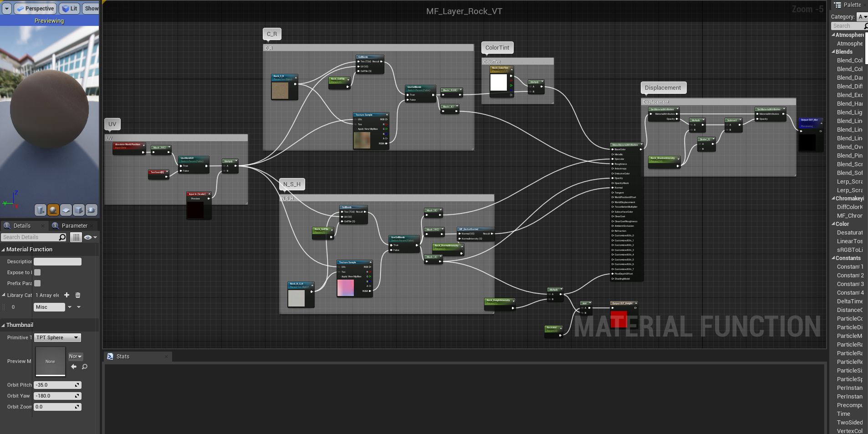Select the plane preview mesh icon
Viewport: 868px width, 434px height.
(x=66, y=210)
